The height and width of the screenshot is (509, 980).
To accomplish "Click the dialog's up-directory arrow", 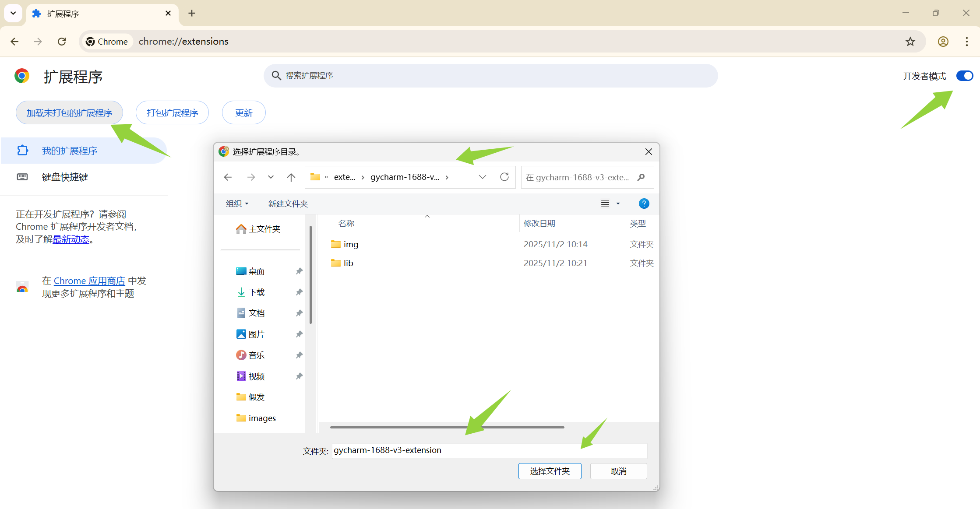I will 291,177.
